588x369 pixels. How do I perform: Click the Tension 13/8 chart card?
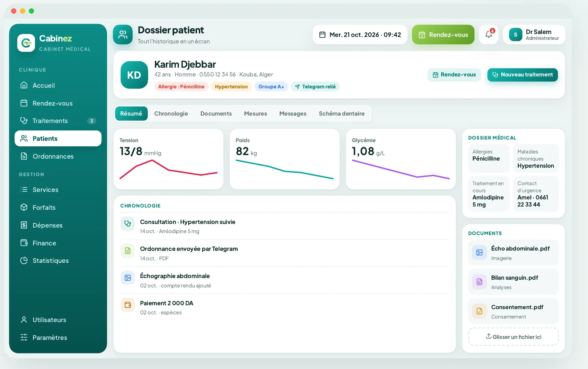coord(168,159)
